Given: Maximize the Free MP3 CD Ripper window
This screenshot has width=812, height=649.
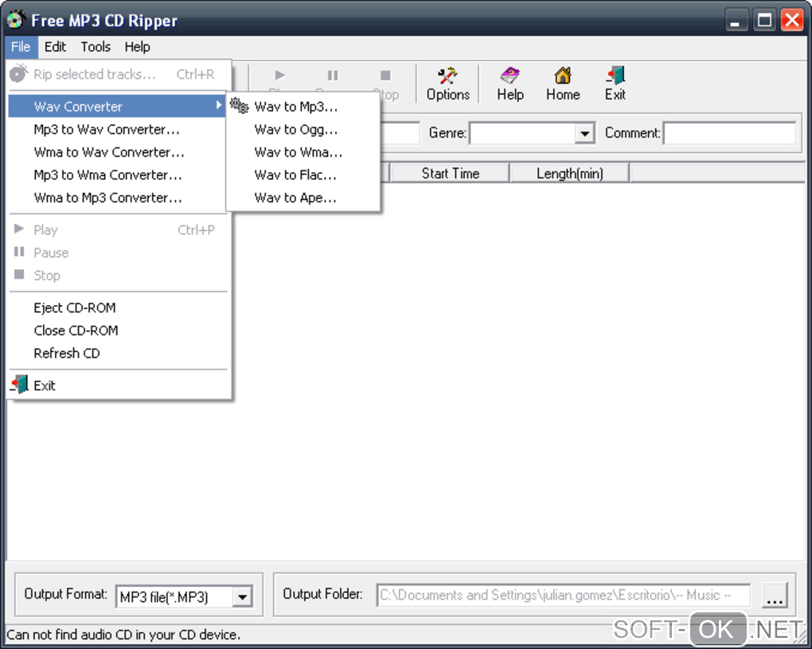Looking at the screenshot, I should (764, 21).
